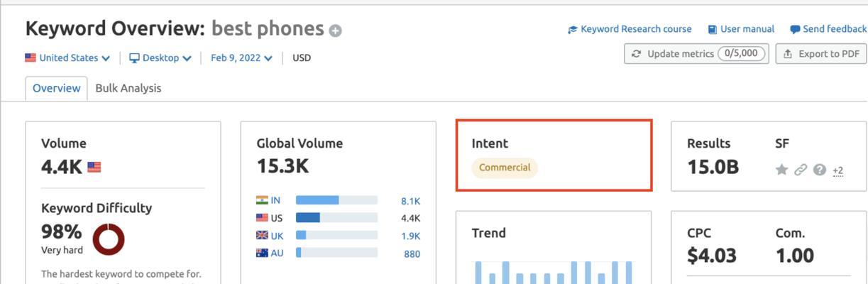
Task: Click the plus icon beside best phones
Action: click(x=335, y=31)
